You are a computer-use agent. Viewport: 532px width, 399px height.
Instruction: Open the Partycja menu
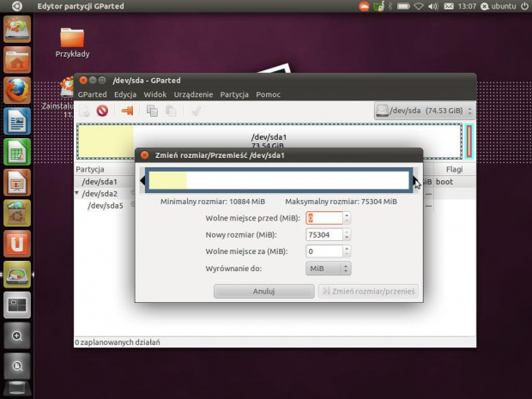(x=234, y=94)
